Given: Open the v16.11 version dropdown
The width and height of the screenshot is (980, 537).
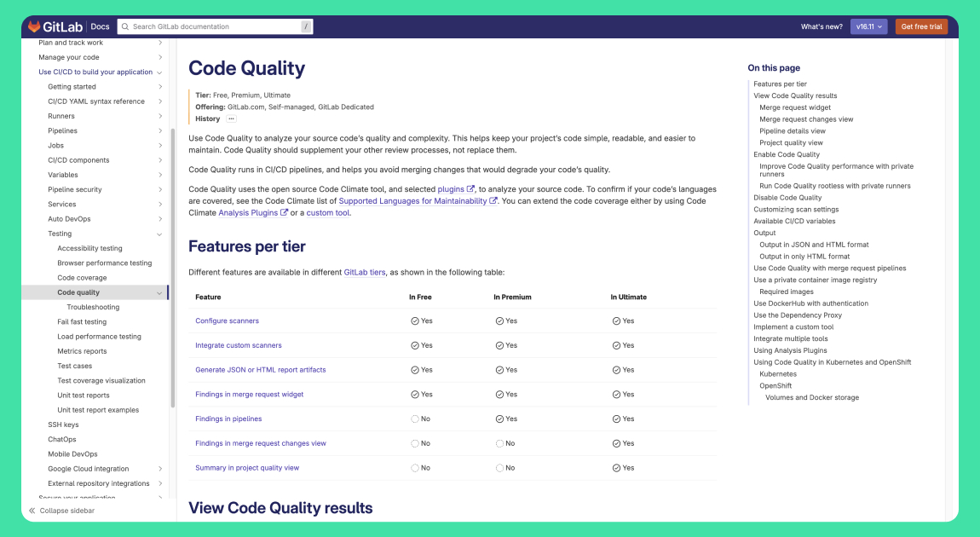Looking at the screenshot, I should coord(868,26).
